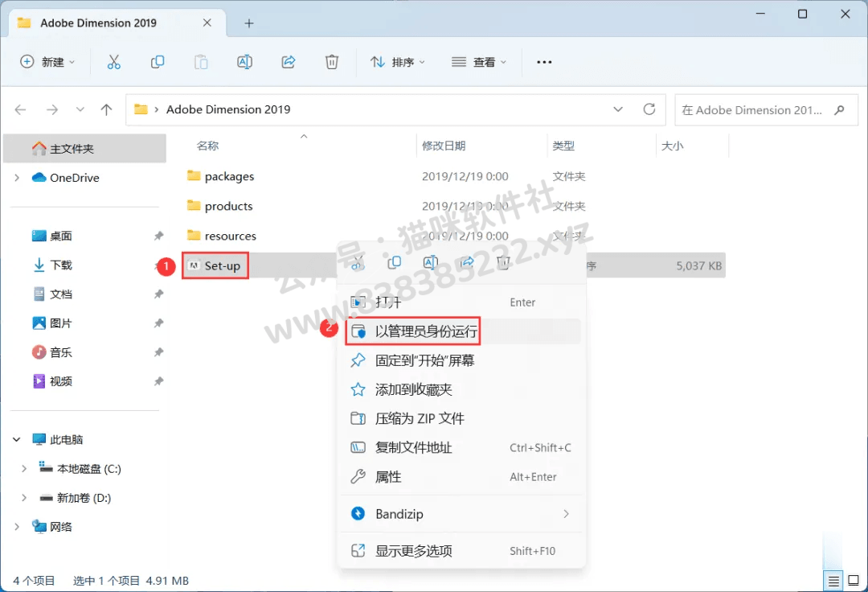Viewport: 868px width, 592px height.
Task: Open the 排序 sort dropdown
Action: point(398,62)
